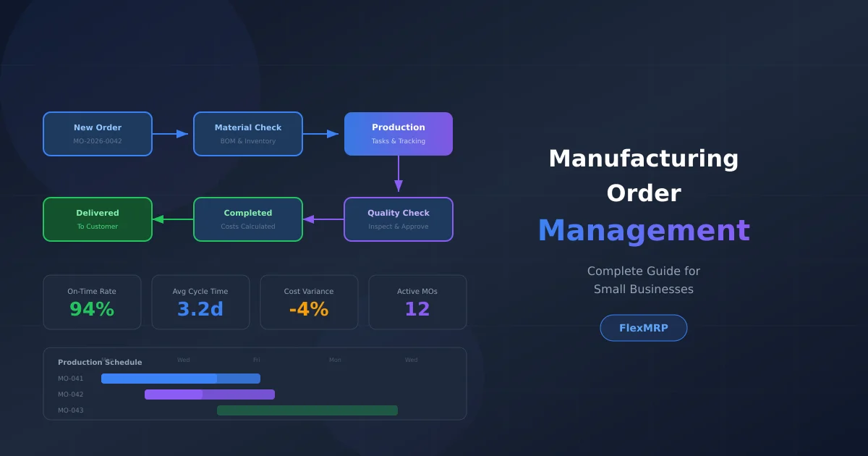Click the blue MO-041 progress bar
This screenshot has height=456, width=868.
pos(180,378)
